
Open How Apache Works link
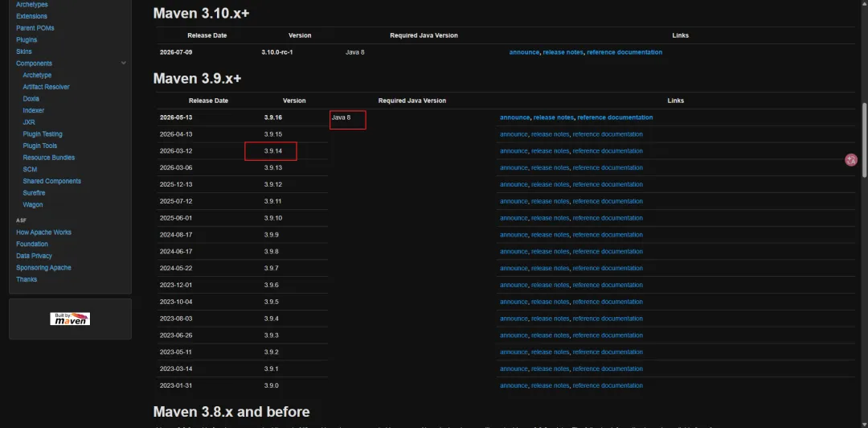(x=43, y=233)
